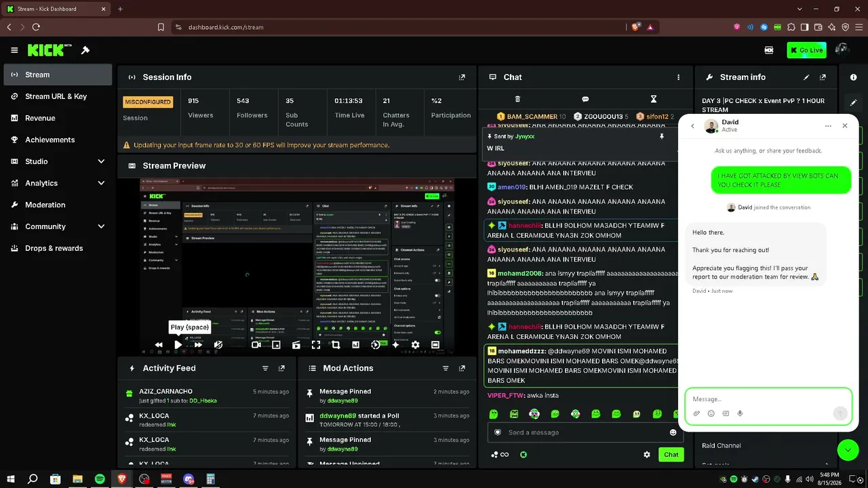
Task: Expand the Community sidebar section
Action: tap(101, 226)
